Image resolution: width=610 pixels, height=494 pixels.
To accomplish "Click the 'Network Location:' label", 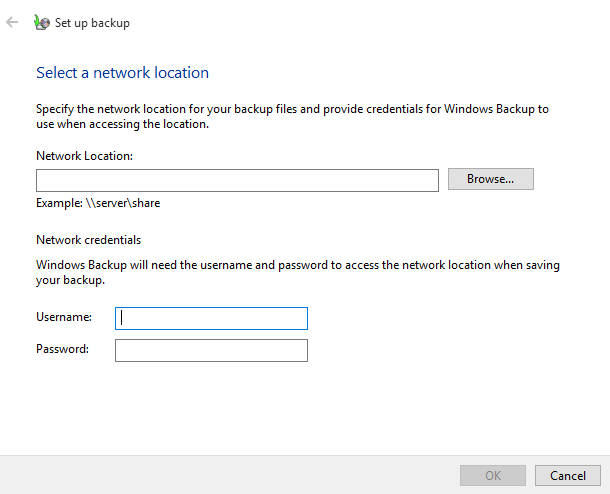I will coord(84,156).
